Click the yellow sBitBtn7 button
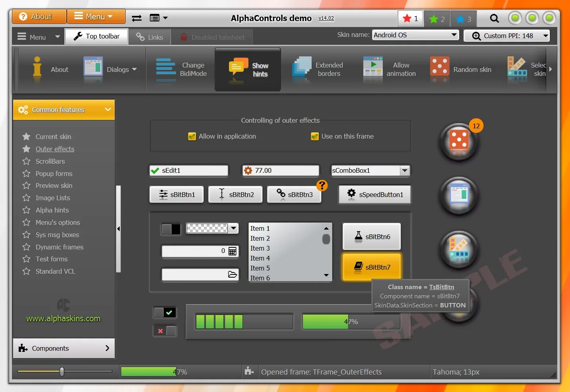This screenshot has width=570, height=392. [372, 267]
